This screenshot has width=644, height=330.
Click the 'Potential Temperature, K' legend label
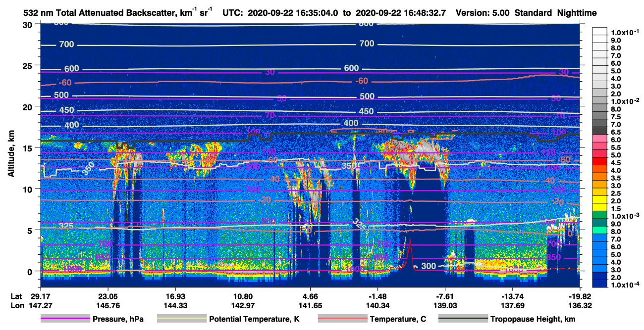pyautogui.click(x=254, y=319)
